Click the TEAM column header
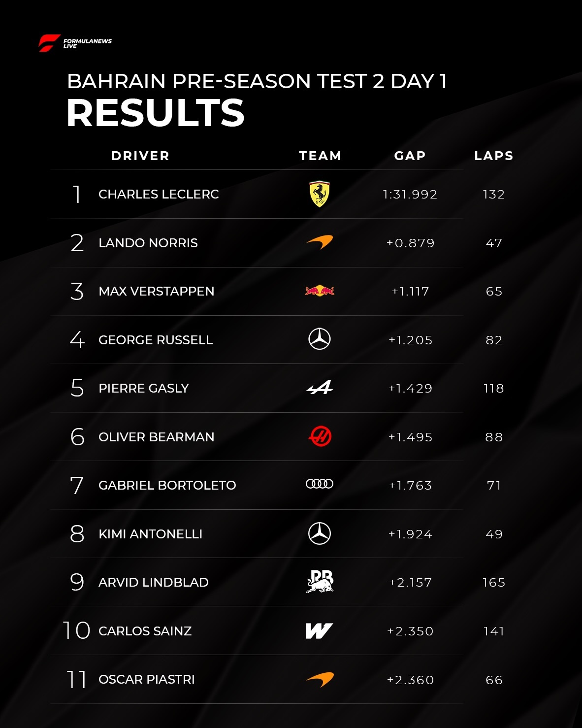The image size is (582, 728). click(320, 156)
